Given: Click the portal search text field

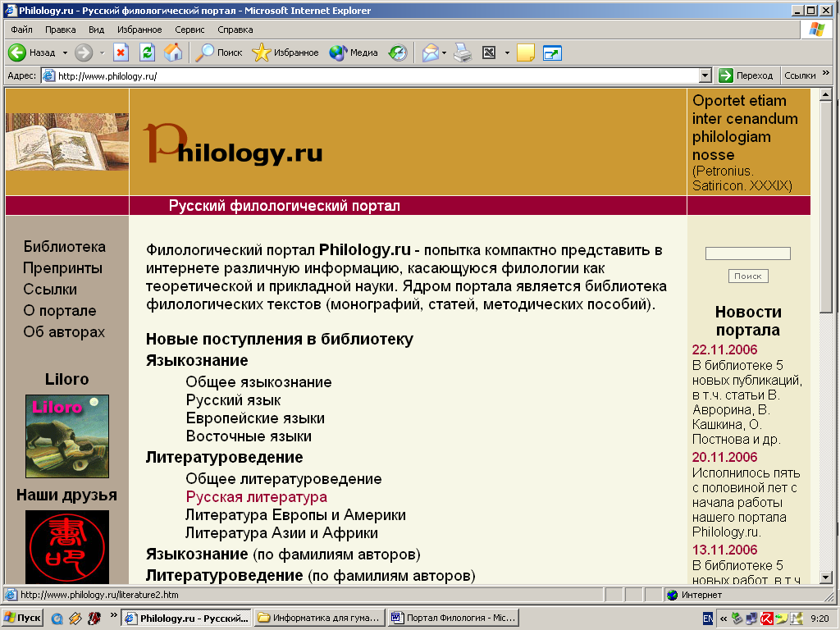Looking at the screenshot, I should (x=748, y=253).
